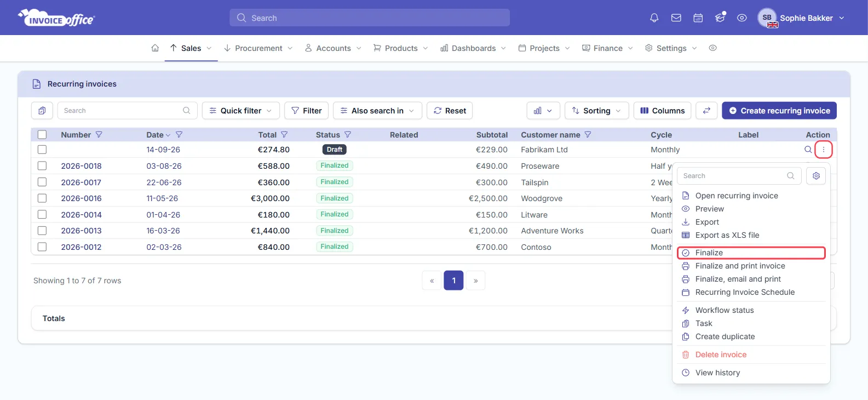Viewport: 868px width, 400px height.
Task: Open the chart view dropdown
Action: (x=543, y=111)
